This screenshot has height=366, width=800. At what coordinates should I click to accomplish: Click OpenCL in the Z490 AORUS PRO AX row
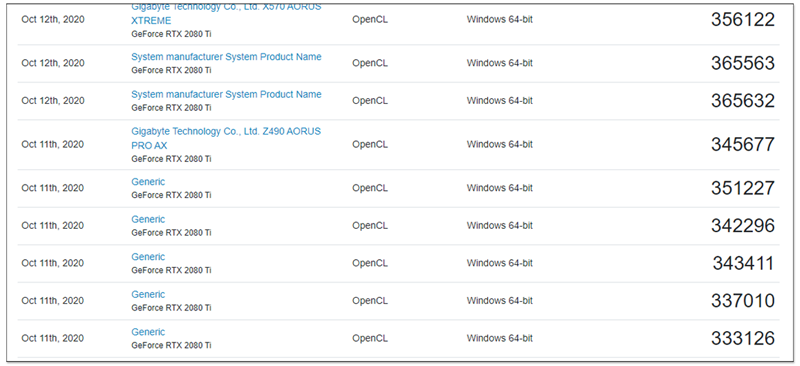click(370, 144)
